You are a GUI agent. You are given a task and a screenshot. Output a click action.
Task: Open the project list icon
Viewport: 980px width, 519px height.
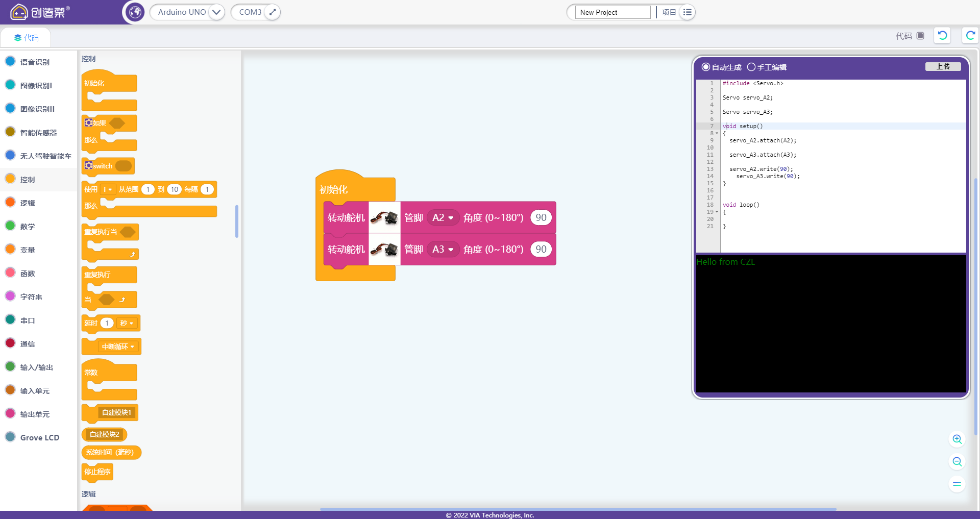pos(688,12)
